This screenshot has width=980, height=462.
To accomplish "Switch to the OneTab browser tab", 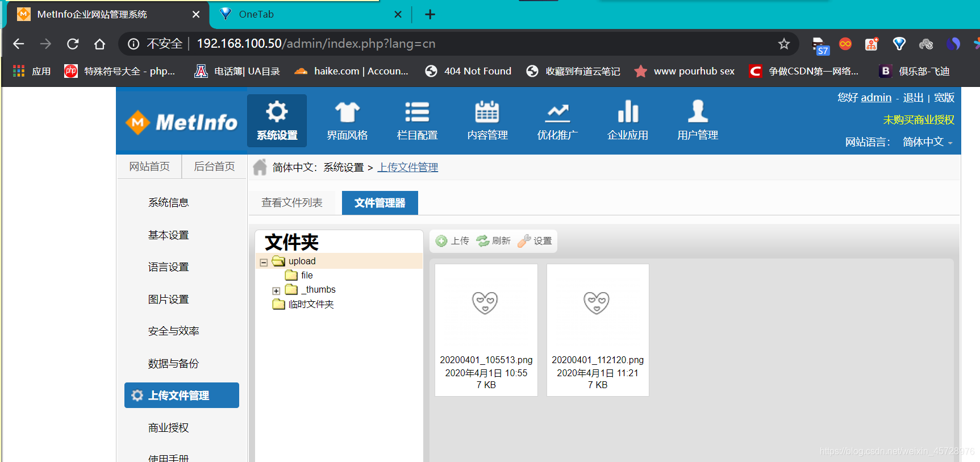I will point(311,14).
